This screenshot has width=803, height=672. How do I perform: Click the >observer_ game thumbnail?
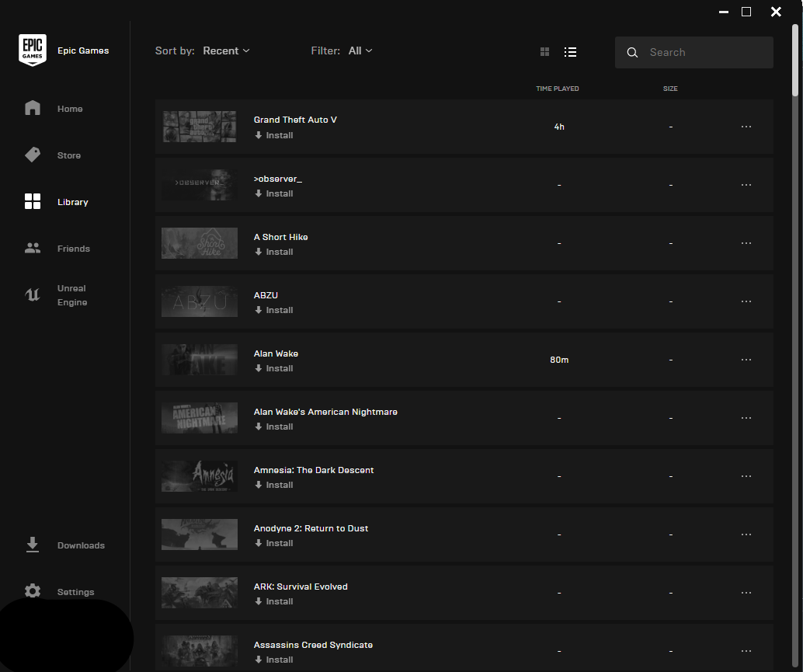pyautogui.click(x=200, y=185)
